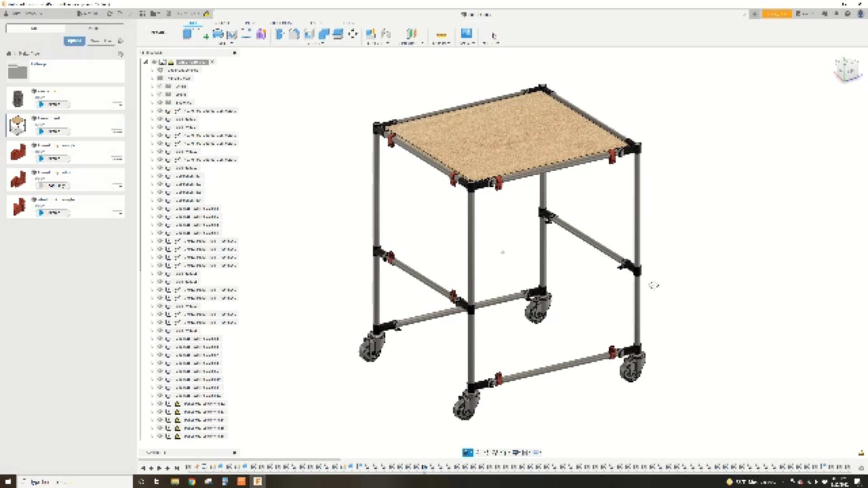Toggle visibility of the first component in the browser

click(x=160, y=111)
